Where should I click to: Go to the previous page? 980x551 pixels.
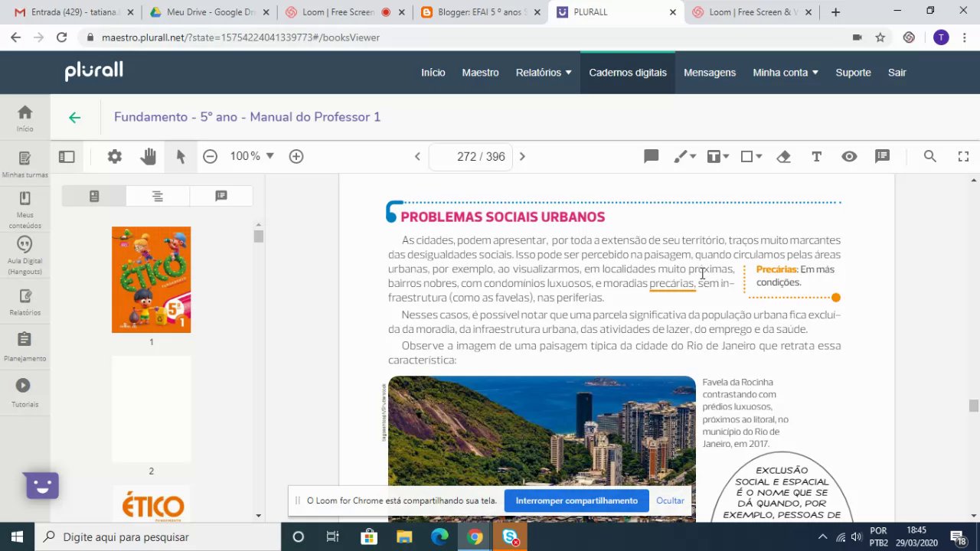tap(417, 156)
